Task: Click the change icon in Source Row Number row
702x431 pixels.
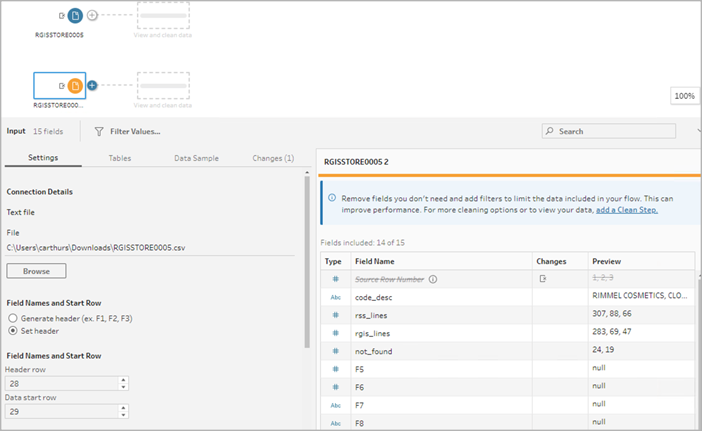Action: [543, 279]
